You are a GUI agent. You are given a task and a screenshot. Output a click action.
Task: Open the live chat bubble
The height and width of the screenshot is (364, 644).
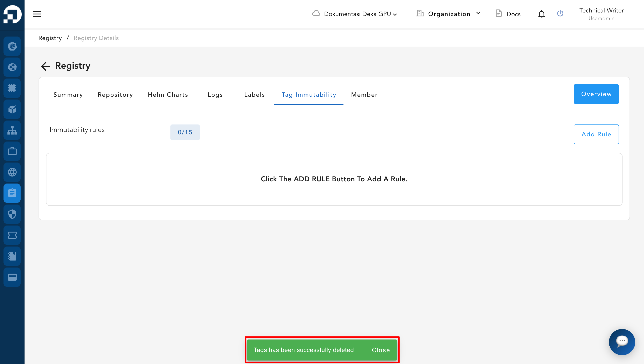(x=622, y=342)
